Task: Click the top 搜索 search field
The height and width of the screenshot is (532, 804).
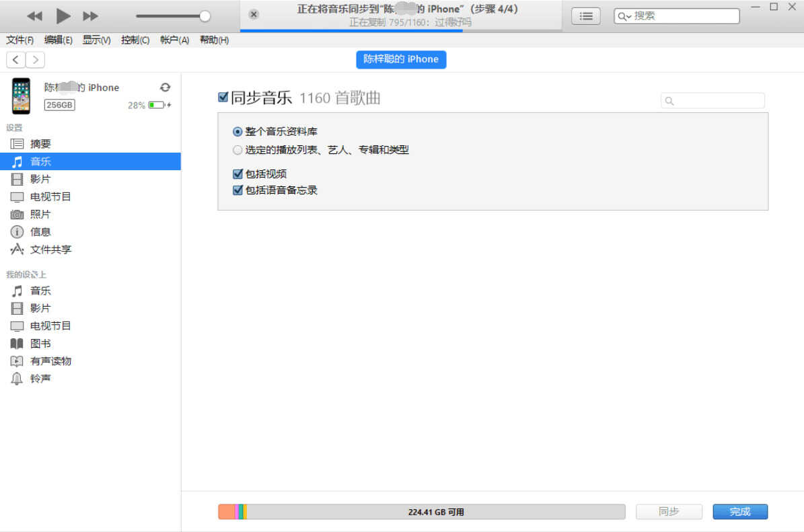Action: pyautogui.click(x=676, y=16)
